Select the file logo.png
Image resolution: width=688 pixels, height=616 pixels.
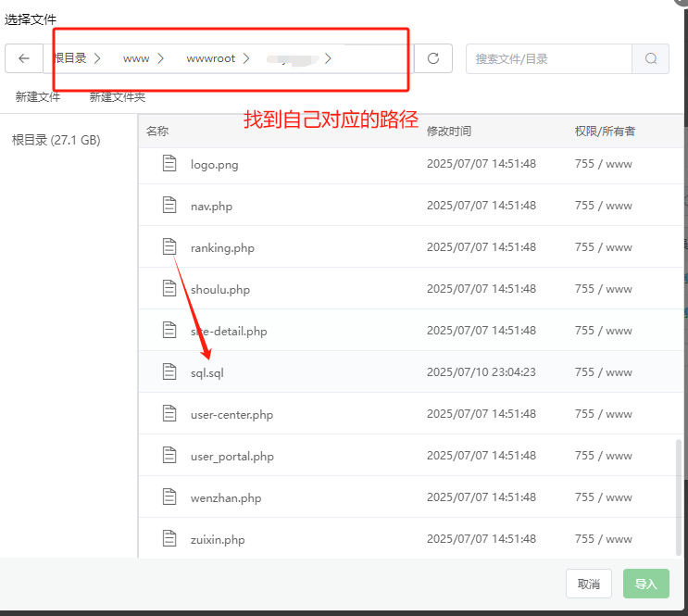tap(215, 164)
